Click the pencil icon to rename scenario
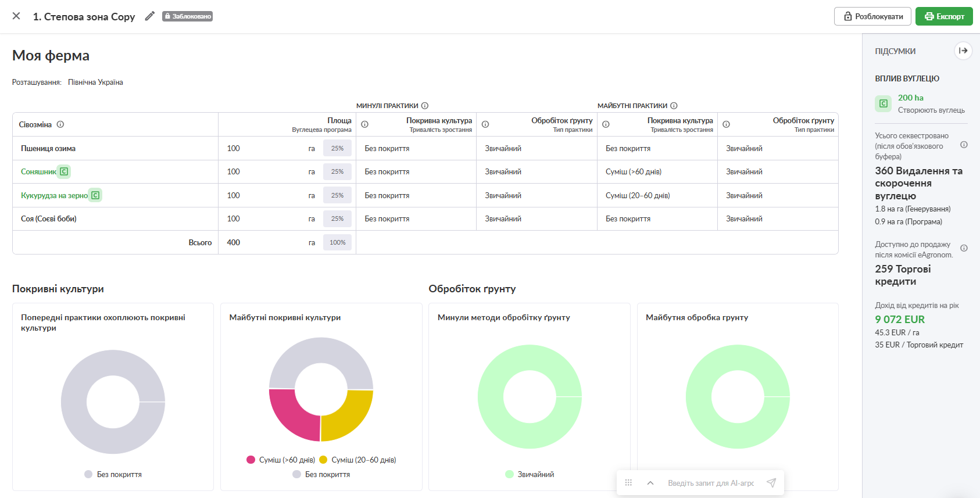Screen dimensions: 980x498 coord(149,16)
